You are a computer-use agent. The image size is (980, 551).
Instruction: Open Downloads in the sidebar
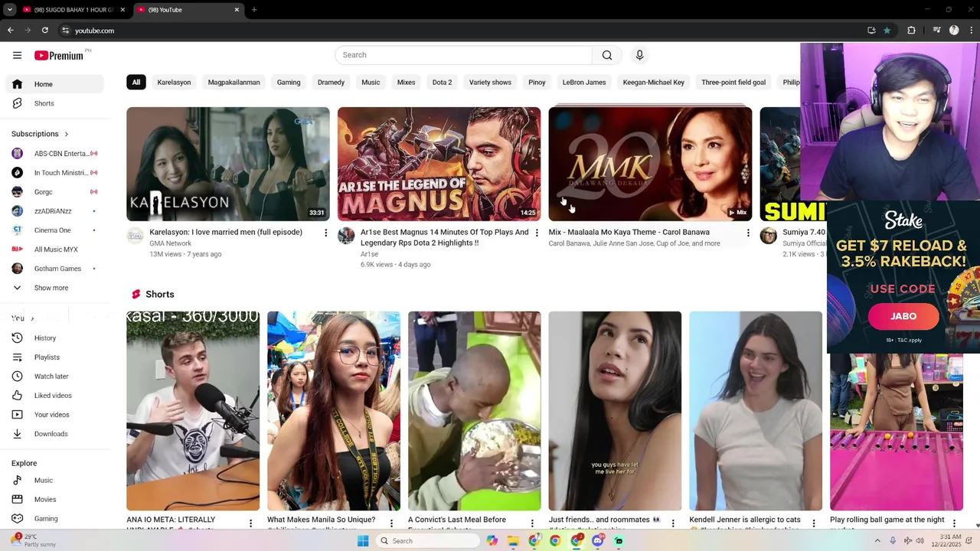tap(54, 434)
